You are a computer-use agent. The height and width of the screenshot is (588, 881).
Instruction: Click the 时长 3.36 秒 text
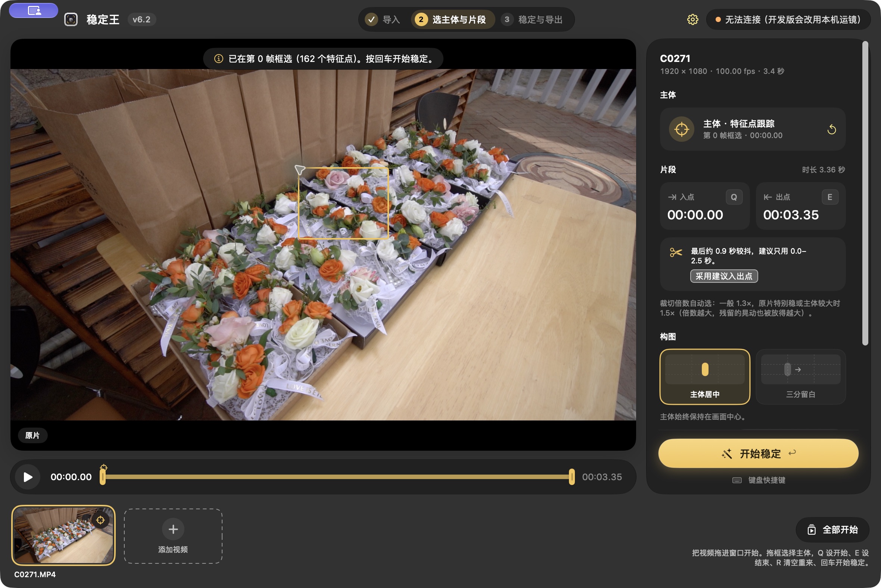click(823, 170)
